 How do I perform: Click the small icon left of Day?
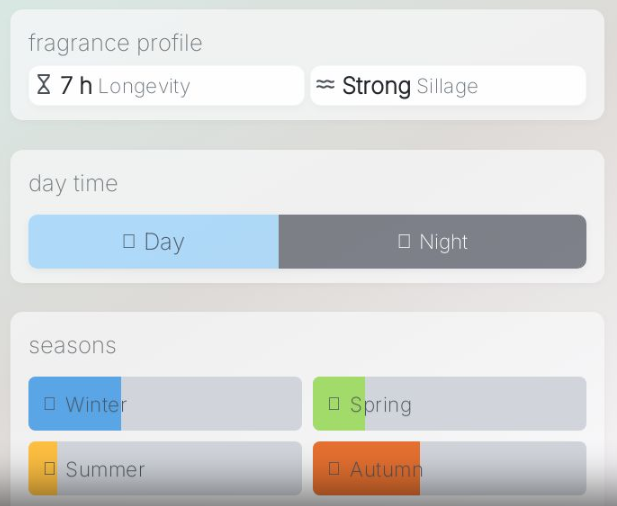(x=129, y=241)
